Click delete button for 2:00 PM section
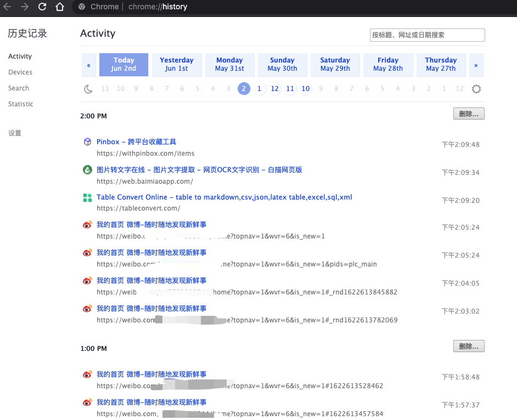Image resolution: width=517 pixels, height=420 pixels. pyautogui.click(x=469, y=114)
